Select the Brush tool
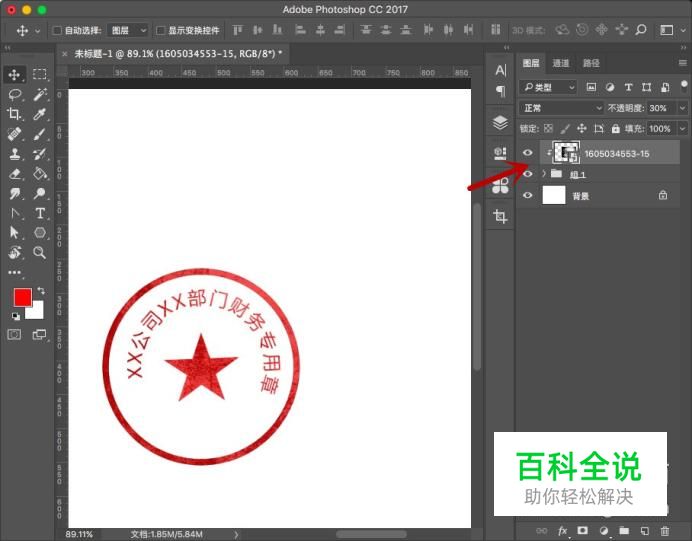Screen dimensions: 692x541 click(40, 134)
